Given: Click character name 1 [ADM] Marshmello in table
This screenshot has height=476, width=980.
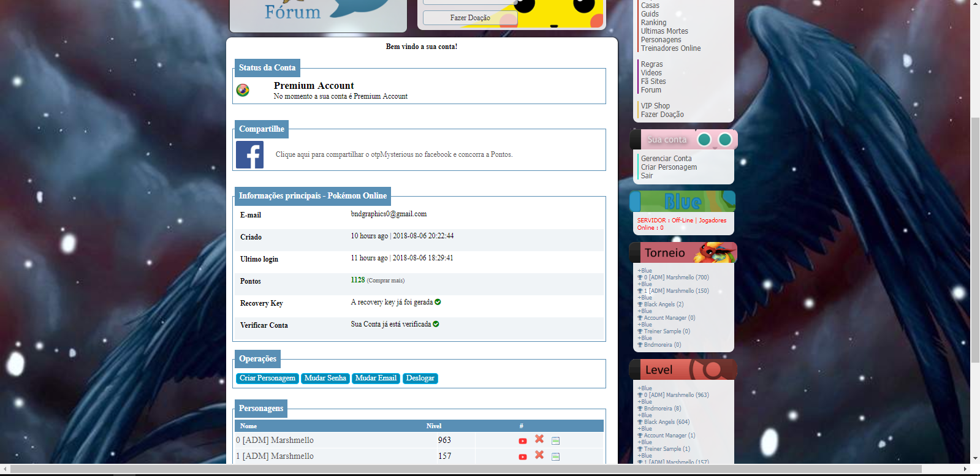Looking at the screenshot, I should click(x=275, y=456).
